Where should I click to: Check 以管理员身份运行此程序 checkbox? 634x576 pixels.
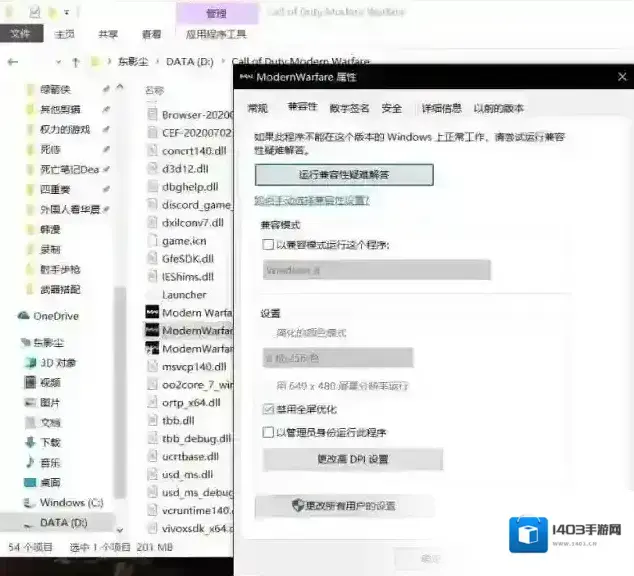(x=268, y=432)
